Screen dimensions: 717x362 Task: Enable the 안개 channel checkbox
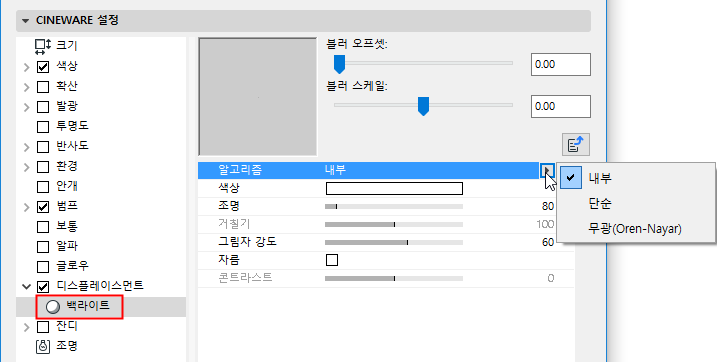43,187
